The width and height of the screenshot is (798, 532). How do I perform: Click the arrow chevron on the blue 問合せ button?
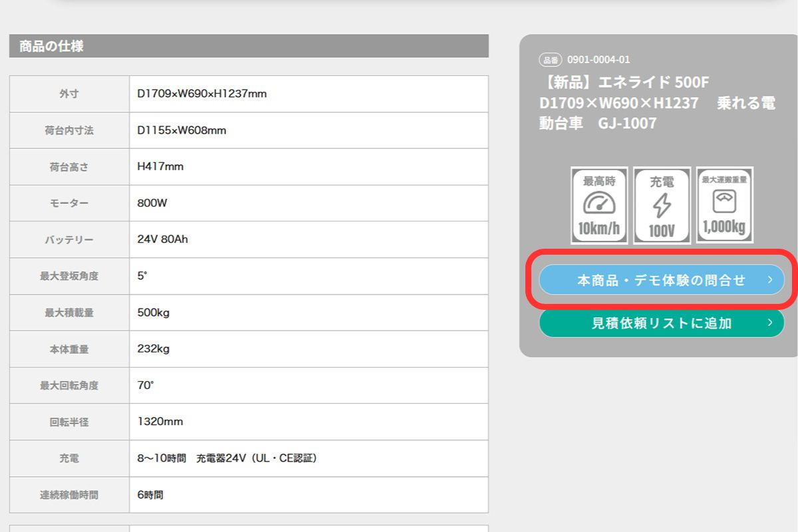click(770, 280)
